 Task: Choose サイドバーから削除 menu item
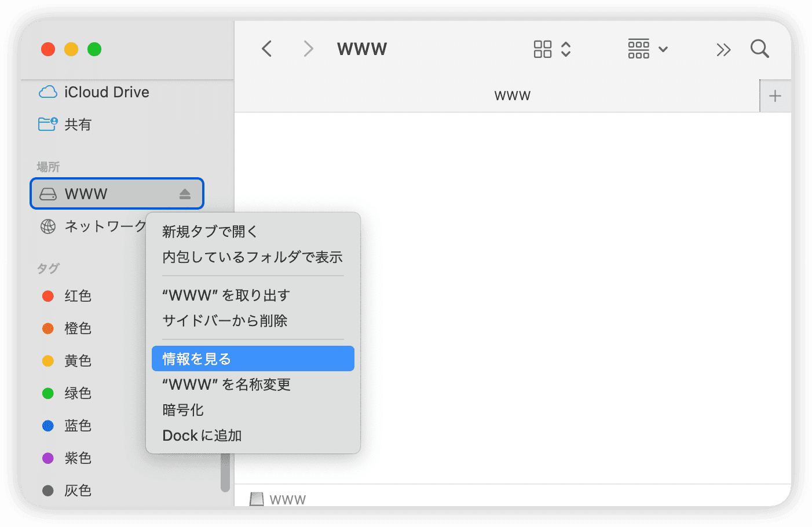point(253,321)
